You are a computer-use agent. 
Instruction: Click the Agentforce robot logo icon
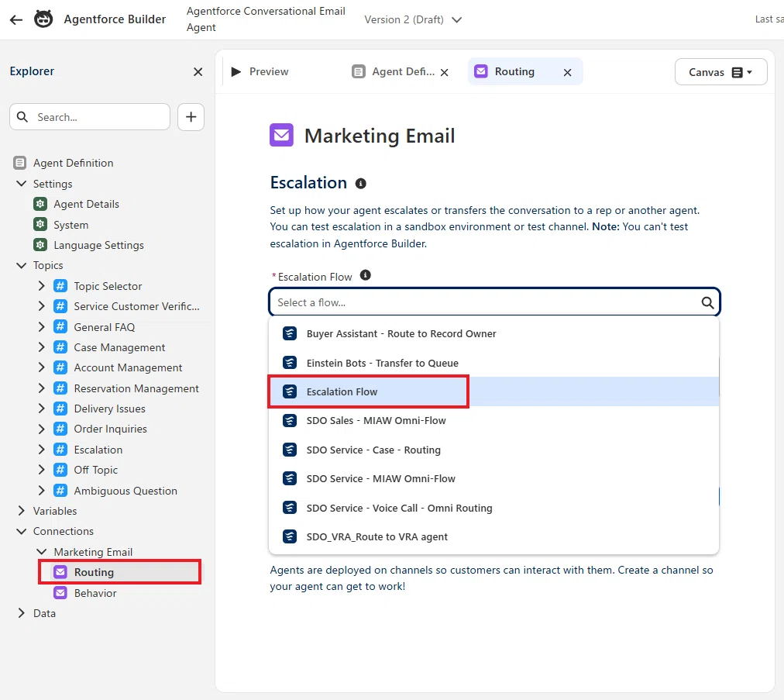(x=43, y=19)
